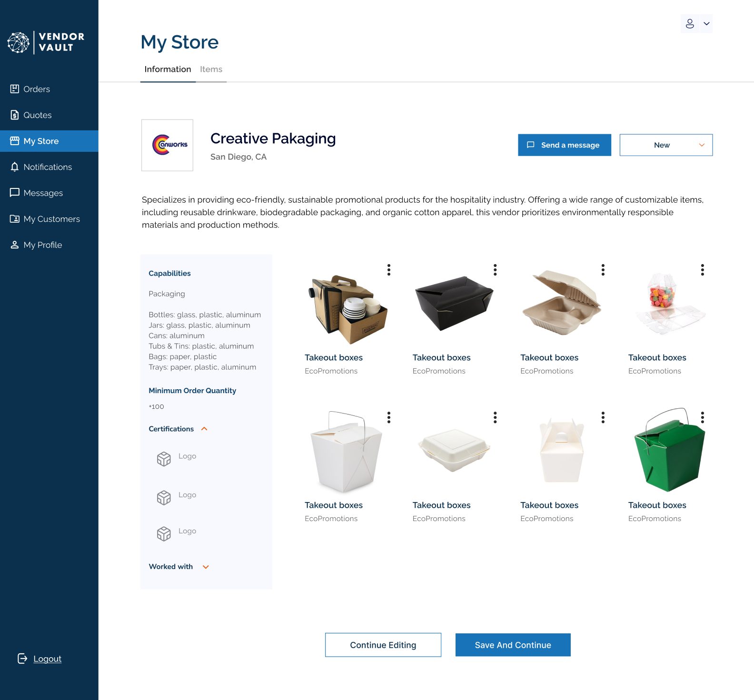Open options menu for the coffee carrier box
Viewport: 754px width, 700px height.
389,270
